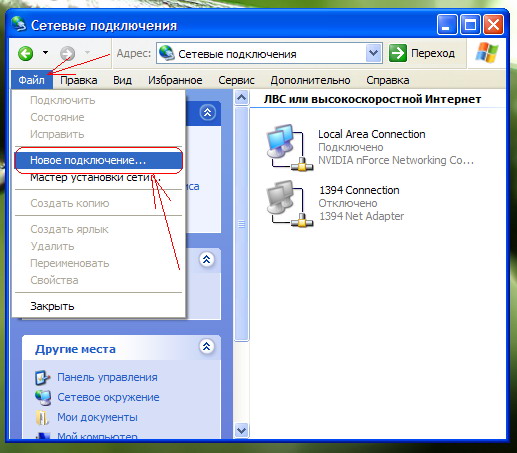Viewport: 517px width, 453px height.
Task: Click the grey Forward arrow icon
Action: (x=67, y=53)
